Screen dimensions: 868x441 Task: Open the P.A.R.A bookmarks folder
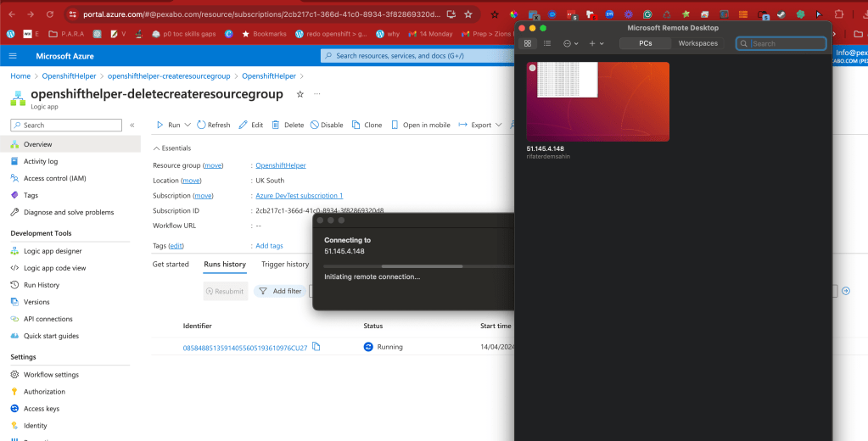click(x=67, y=34)
